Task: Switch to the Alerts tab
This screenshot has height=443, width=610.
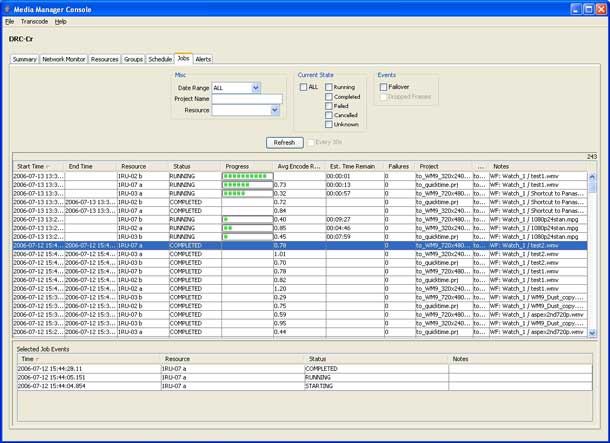Action: pyautogui.click(x=203, y=59)
